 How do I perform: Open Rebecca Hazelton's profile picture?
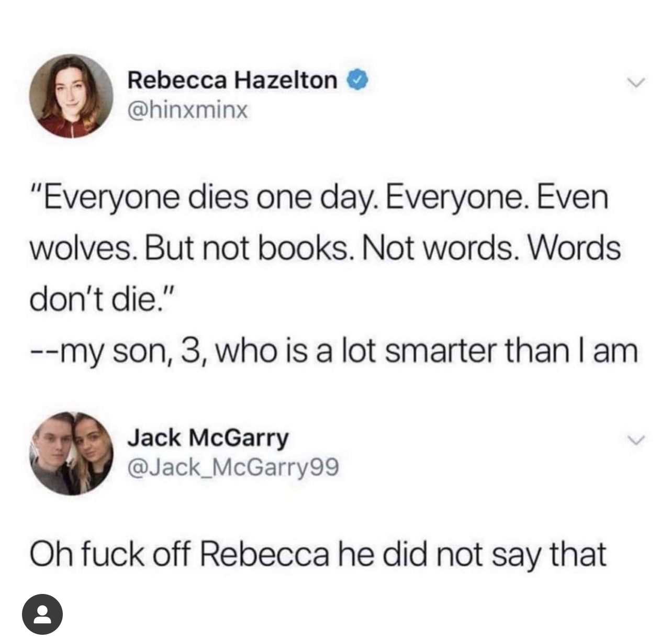point(72,96)
